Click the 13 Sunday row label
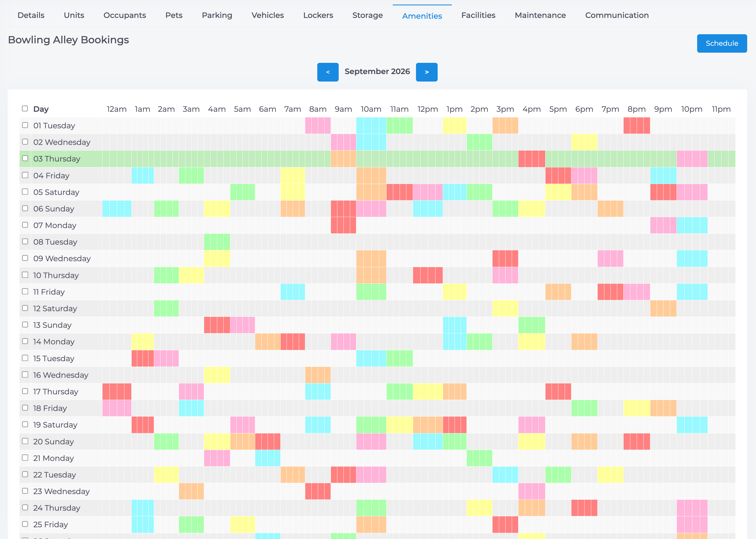756x539 pixels. [x=52, y=325]
